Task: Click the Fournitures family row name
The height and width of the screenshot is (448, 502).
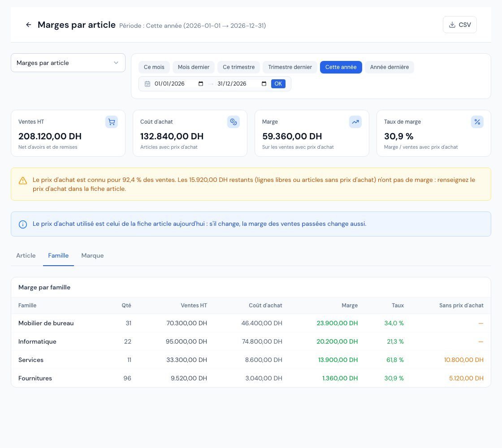Action: [35, 378]
